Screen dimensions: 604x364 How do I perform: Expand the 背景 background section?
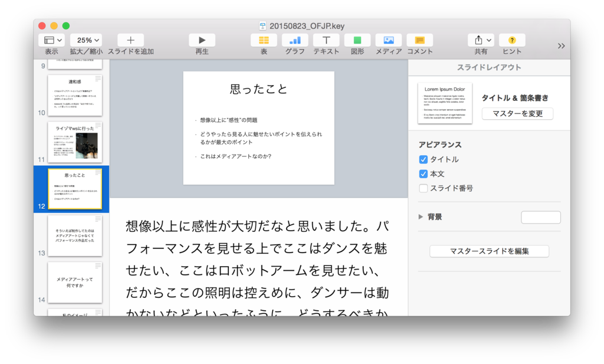pyautogui.click(x=421, y=217)
